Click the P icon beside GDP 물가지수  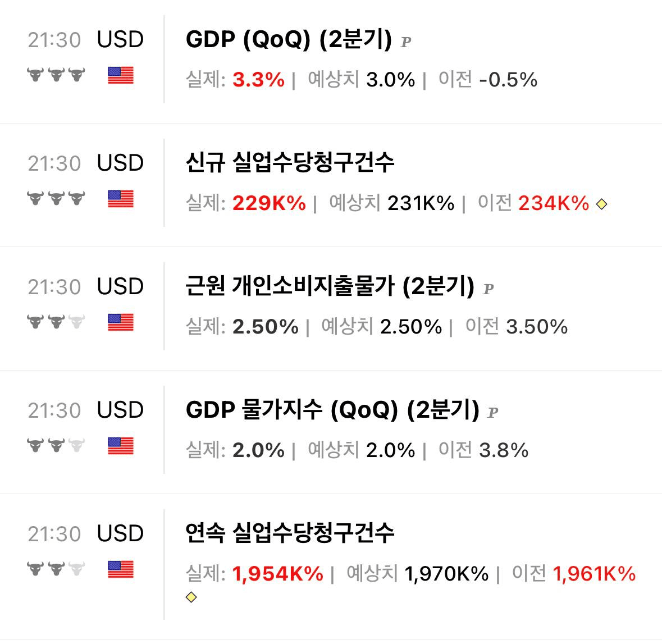(x=492, y=413)
